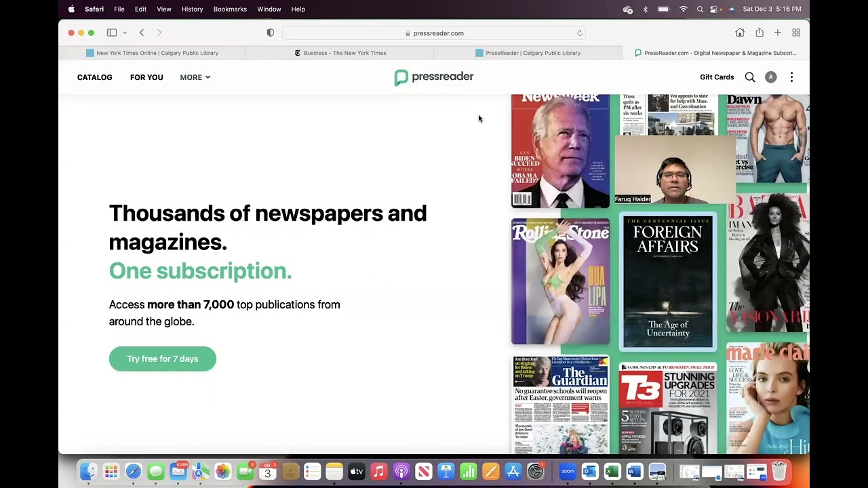
Task: Click Try free for 7 days
Action: (163, 359)
